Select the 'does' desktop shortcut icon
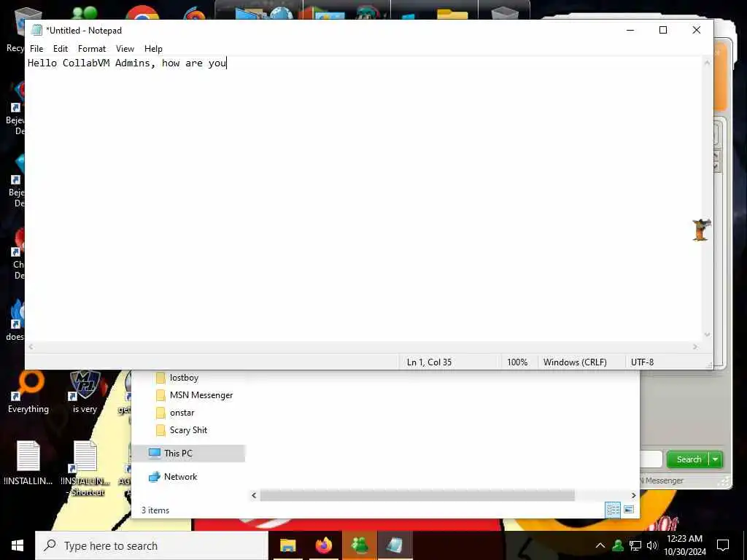747x560 pixels. tap(16, 320)
